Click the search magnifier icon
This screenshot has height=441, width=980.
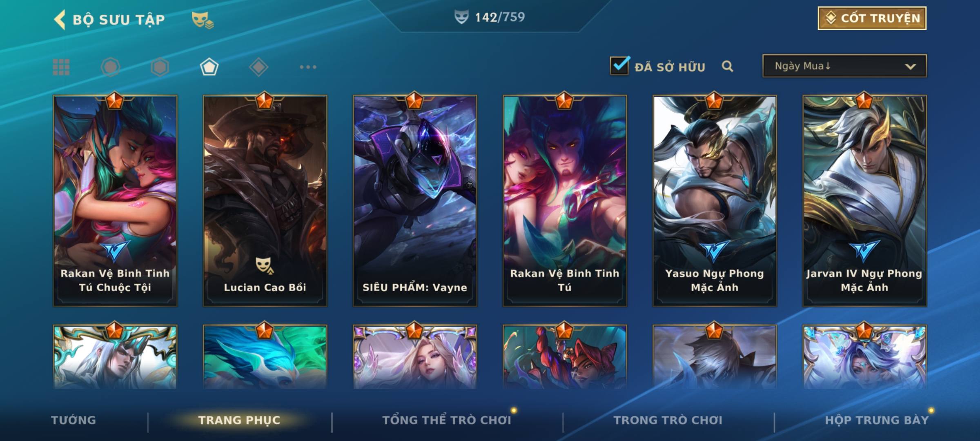pyautogui.click(x=727, y=66)
